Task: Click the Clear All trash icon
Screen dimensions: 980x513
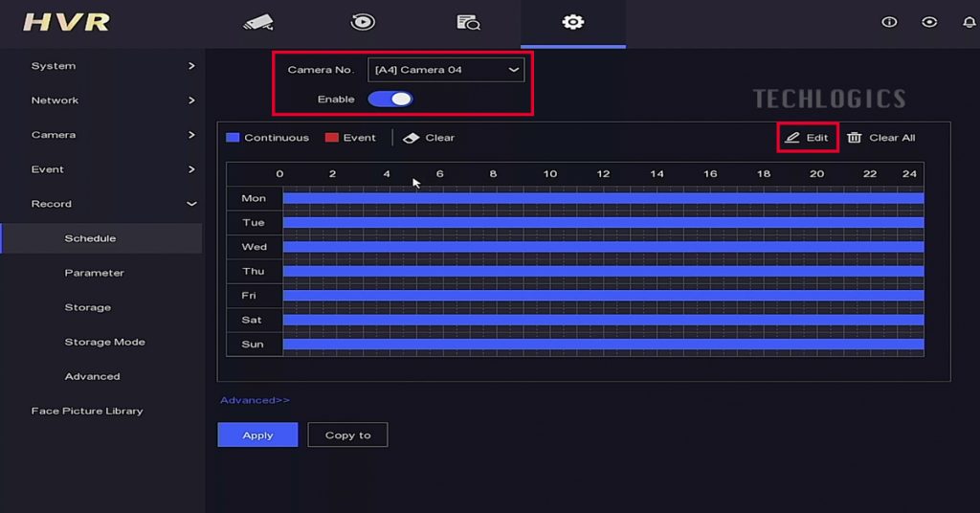Action: click(x=855, y=138)
